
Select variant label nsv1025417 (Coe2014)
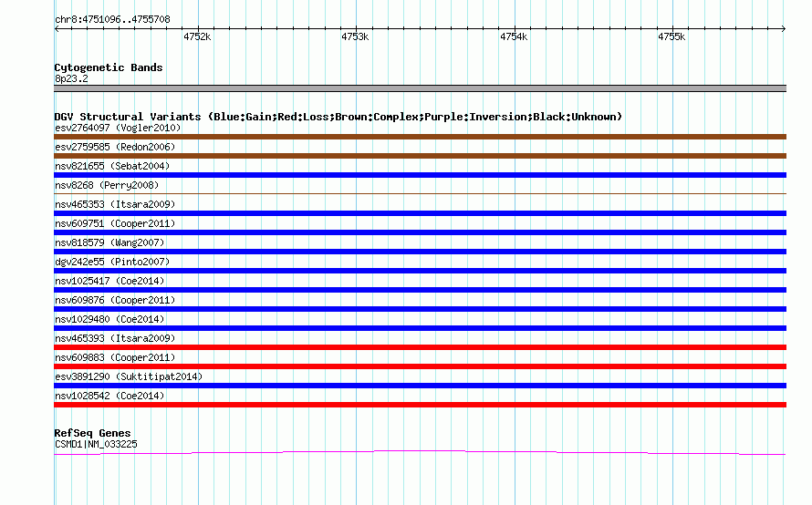pos(109,281)
